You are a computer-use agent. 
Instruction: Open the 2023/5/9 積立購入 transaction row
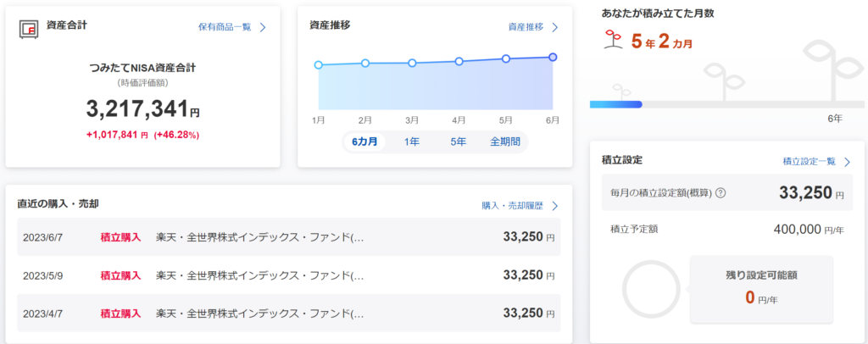(288, 275)
